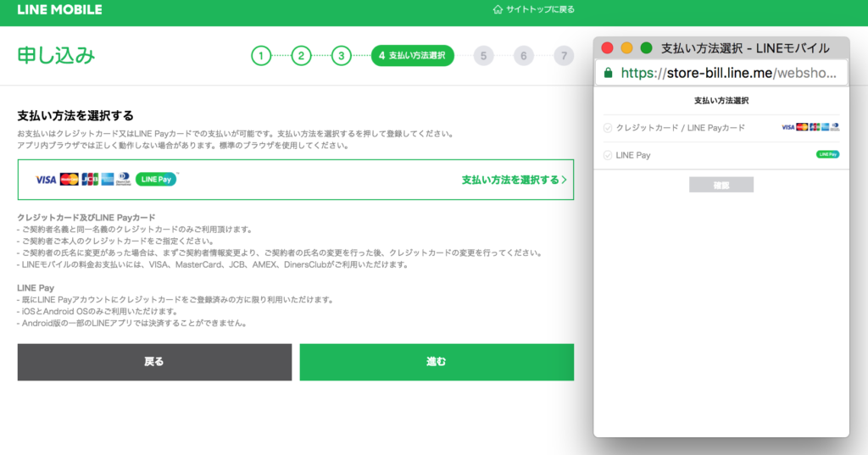The width and height of the screenshot is (868, 455).
Task: Click the step 5 circle
Action: (x=483, y=55)
